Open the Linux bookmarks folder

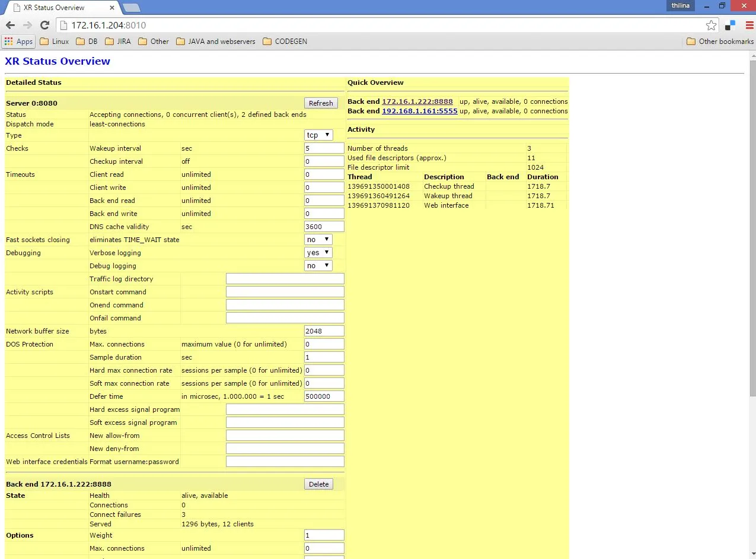[54, 42]
